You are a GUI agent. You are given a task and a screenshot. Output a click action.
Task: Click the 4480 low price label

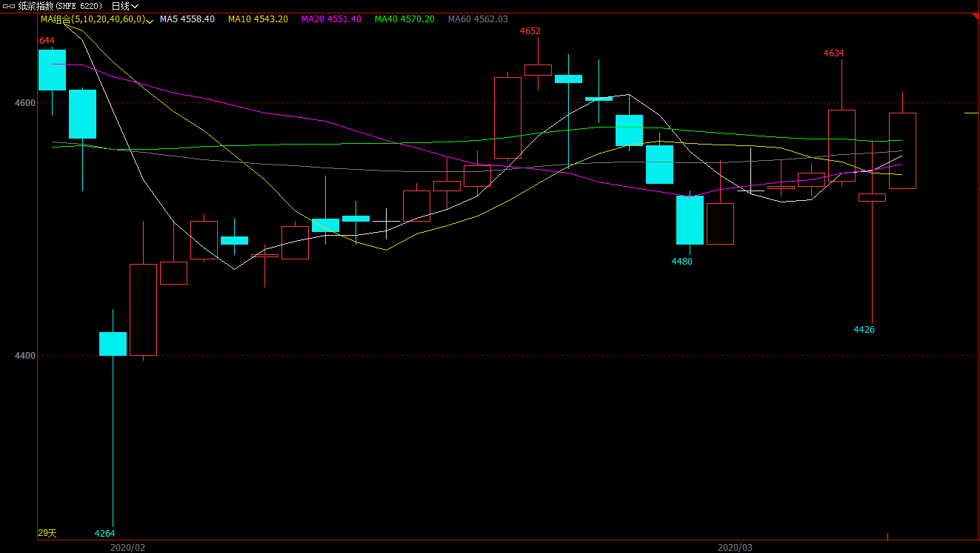[681, 262]
